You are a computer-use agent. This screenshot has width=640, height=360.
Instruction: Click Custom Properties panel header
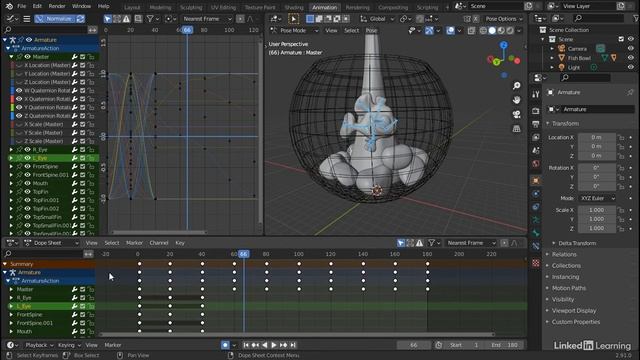[x=576, y=322]
